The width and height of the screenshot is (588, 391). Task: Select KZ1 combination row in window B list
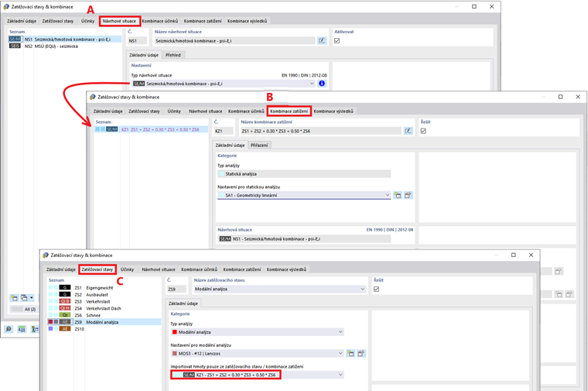coord(151,129)
